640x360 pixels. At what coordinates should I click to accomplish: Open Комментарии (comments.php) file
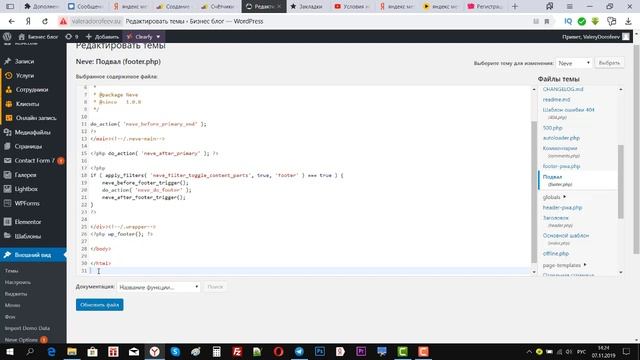pos(560,149)
